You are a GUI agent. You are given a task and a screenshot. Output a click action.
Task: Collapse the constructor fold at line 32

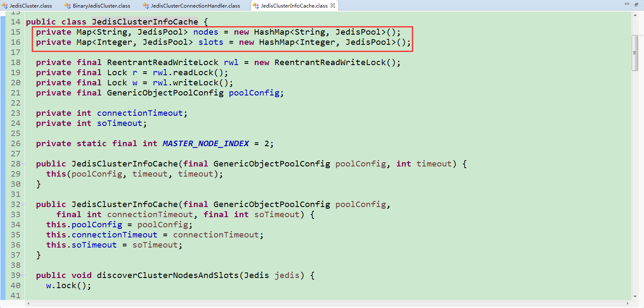[x=22, y=204]
